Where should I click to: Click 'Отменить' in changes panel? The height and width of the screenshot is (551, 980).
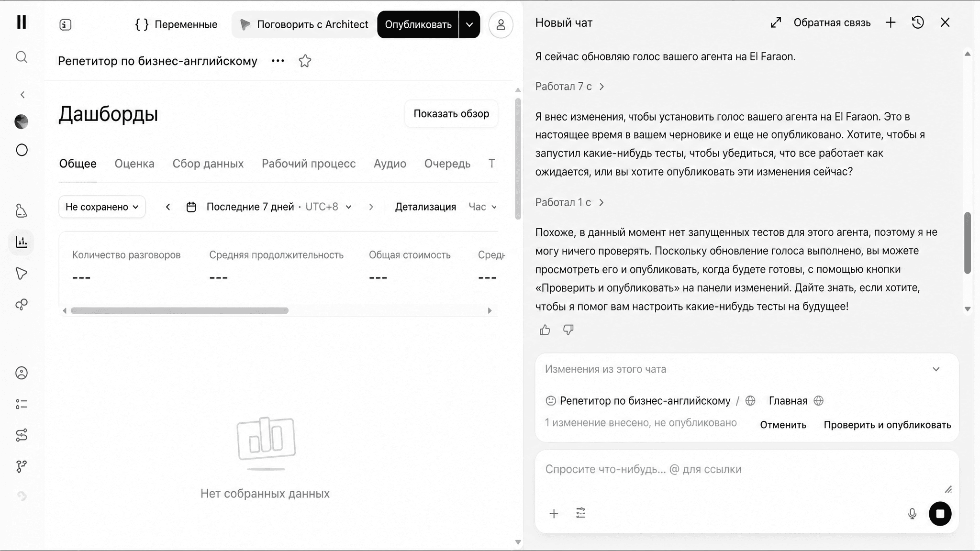[783, 425]
